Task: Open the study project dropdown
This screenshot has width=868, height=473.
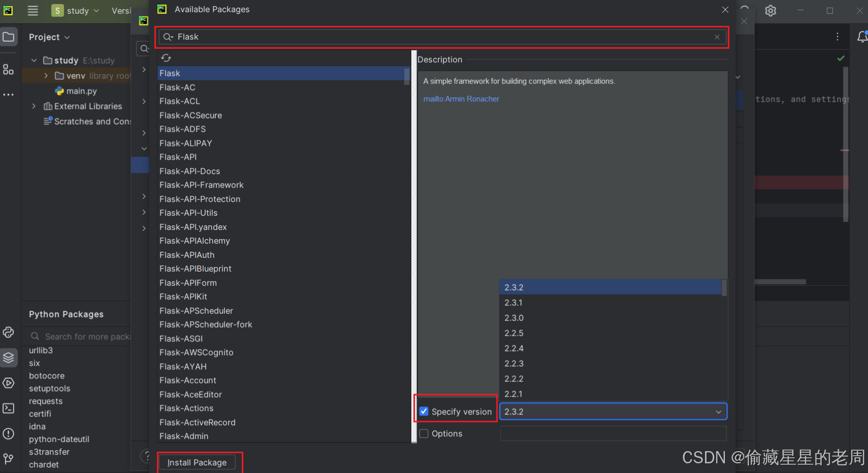Action: click(76, 11)
